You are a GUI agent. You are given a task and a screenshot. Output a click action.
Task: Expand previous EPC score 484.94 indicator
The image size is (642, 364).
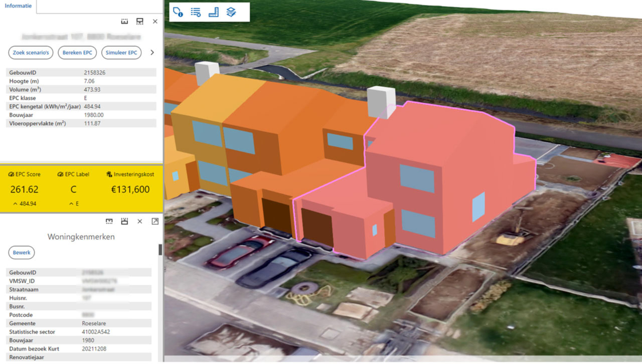24,204
